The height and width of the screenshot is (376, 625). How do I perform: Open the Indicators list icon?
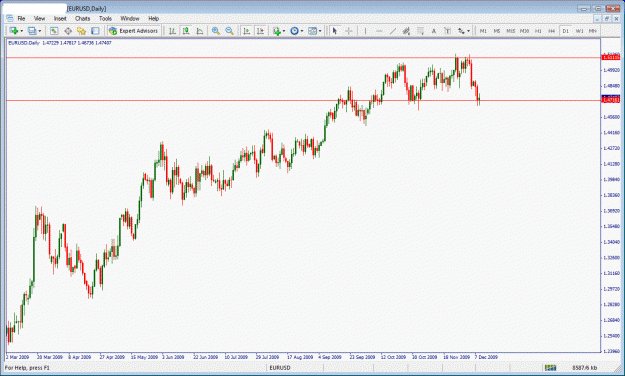(277, 31)
